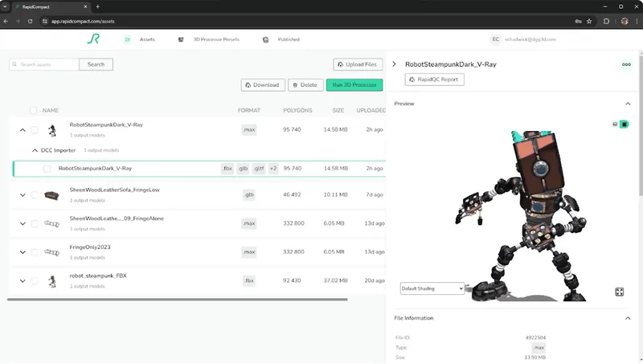Click the robot_steampunk_FBX thumbnail icon
643x364 pixels.
[x=52, y=281]
